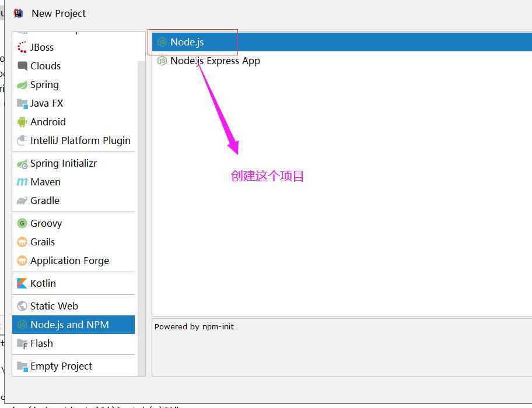Click the Grails orange icon
The height and width of the screenshot is (408, 532).
point(22,242)
